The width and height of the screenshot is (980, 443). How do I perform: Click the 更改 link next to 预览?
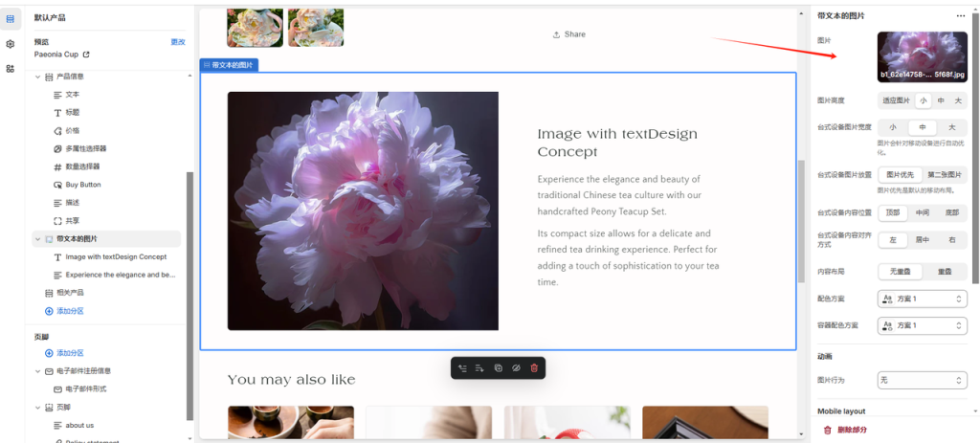click(178, 42)
